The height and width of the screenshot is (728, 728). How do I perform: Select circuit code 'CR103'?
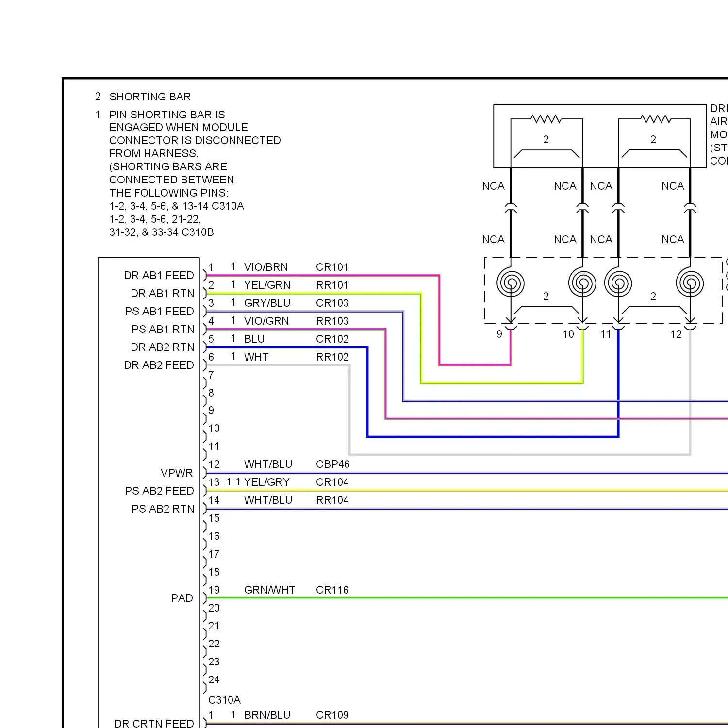(x=332, y=303)
